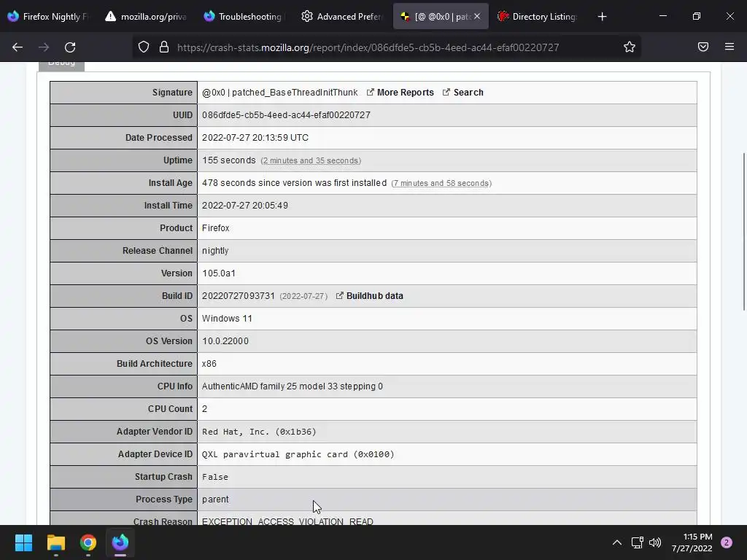The height and width of the screenshot is (560, 747).
Task: Click Build Architecture 'x86' value
Action: 209,364
